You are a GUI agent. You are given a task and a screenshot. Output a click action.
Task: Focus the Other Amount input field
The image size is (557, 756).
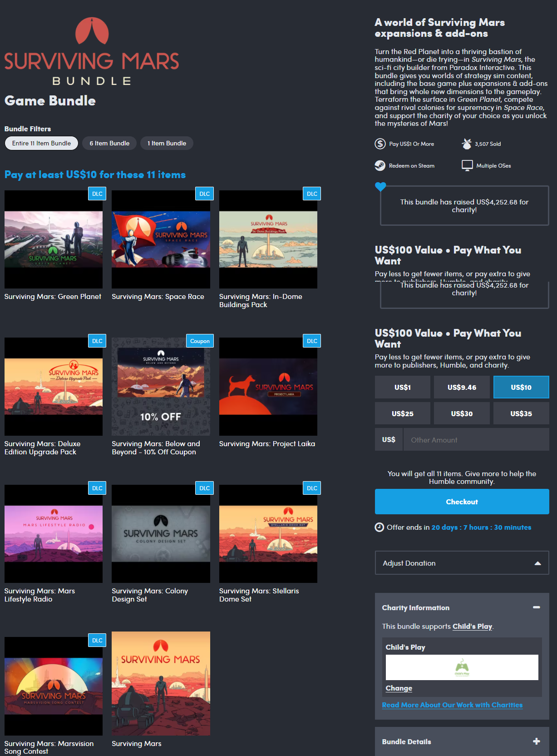476,440
